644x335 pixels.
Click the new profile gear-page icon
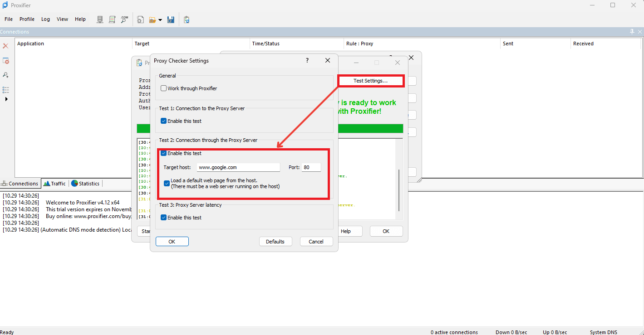tap(141, 19)
